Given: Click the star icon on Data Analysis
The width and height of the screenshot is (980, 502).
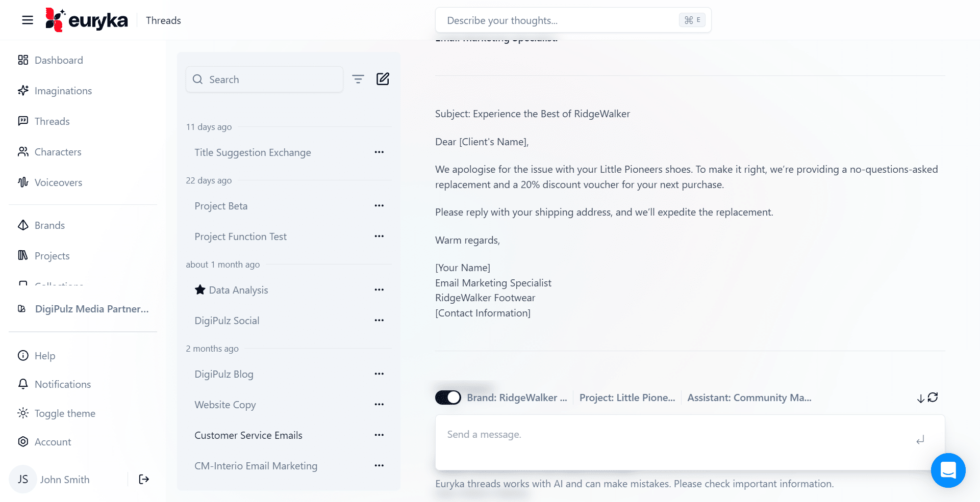Looking at the screenshot, I should click(x=200, y=289).
